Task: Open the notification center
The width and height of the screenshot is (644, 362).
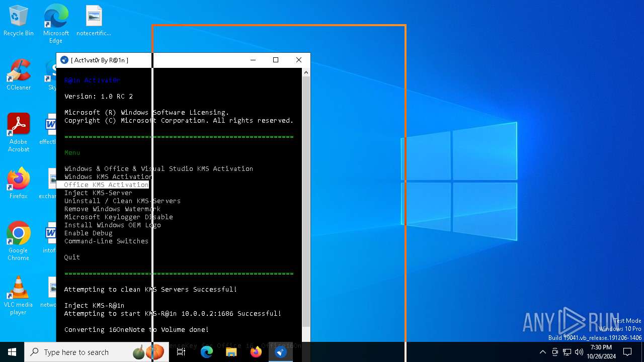Action: click(627, 352)
